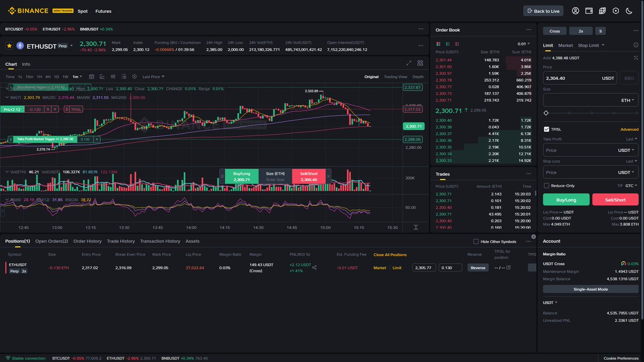Toggle the TP/SL checkbox in order form
This screenshot has width=644, height=362.
point(547,129)
